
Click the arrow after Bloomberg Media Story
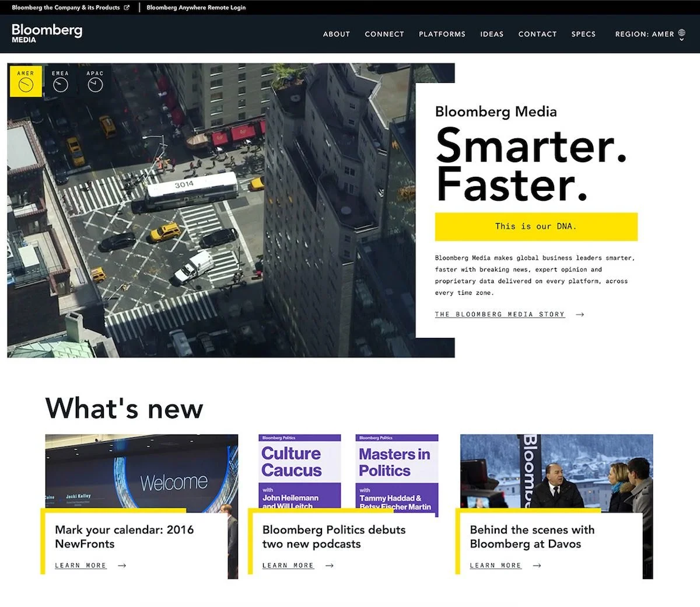pos(580,314)
